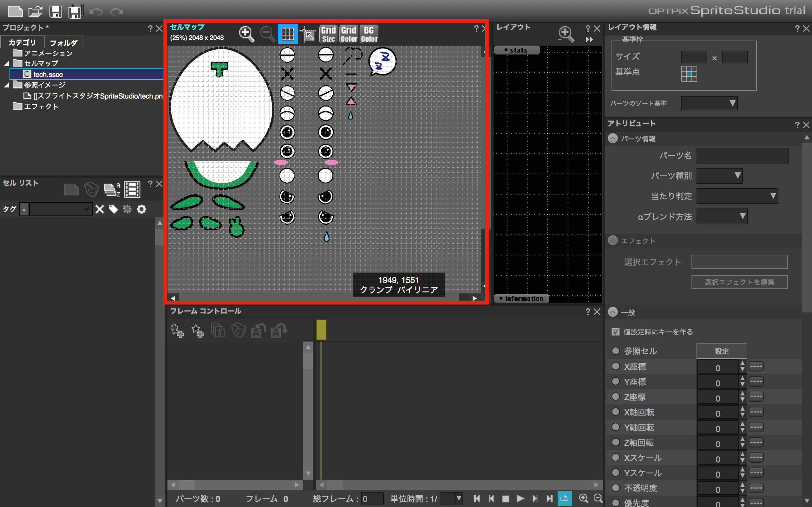Select the X座標 radio button

point(615,366)
